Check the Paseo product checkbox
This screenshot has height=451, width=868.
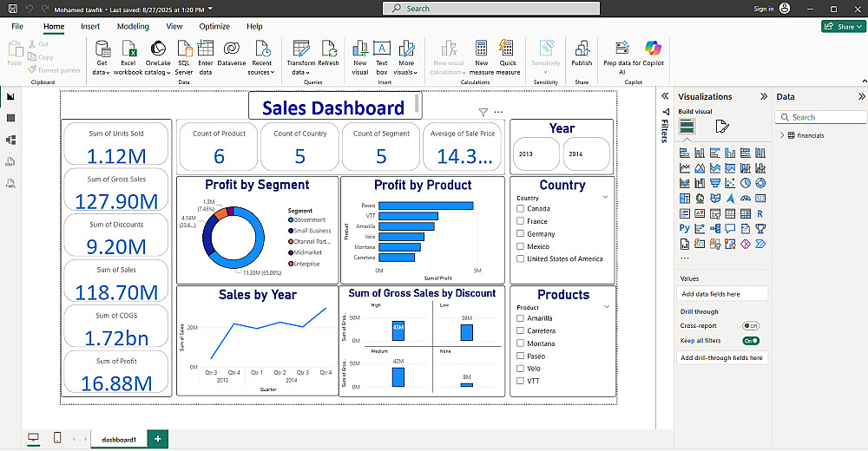(x=520, y=356)
